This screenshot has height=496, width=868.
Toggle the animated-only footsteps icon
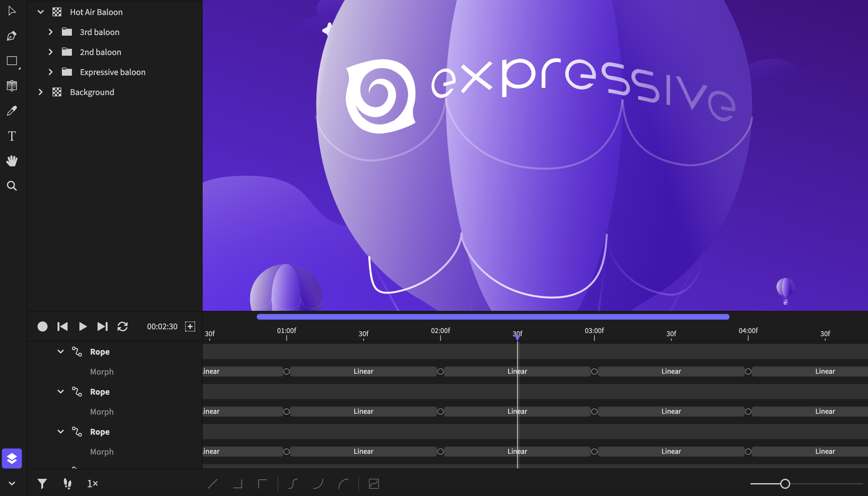pos(68,484)
